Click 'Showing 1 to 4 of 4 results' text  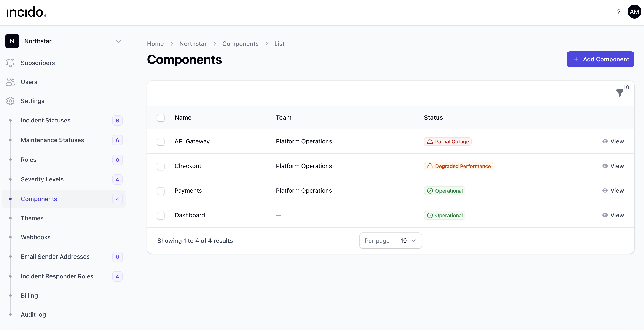[195, 241]
